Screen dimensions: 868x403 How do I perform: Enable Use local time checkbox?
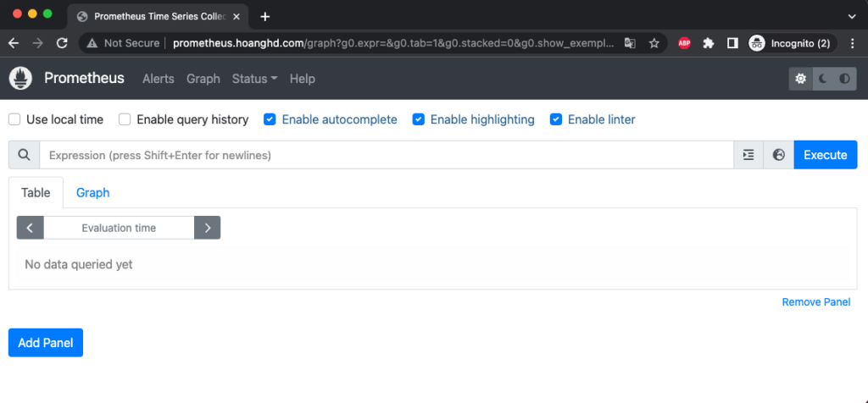pyautogui.click(x=14, y=119)
